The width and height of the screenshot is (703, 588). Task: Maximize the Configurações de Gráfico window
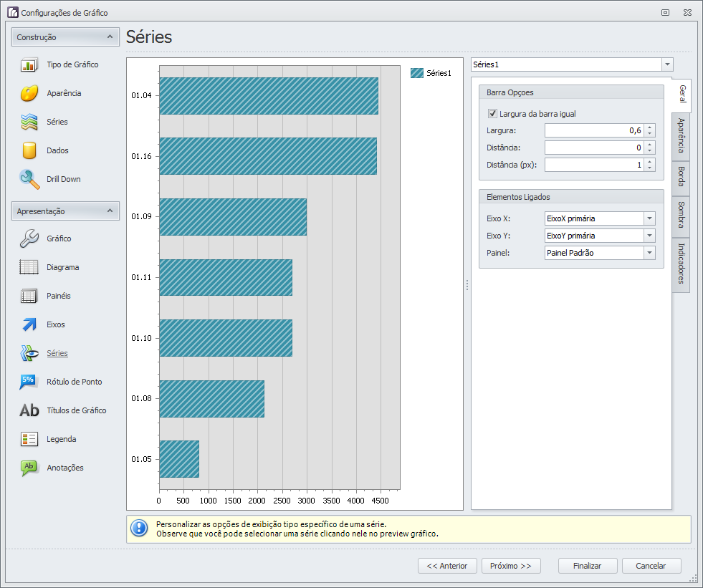(x=665, y=13)
